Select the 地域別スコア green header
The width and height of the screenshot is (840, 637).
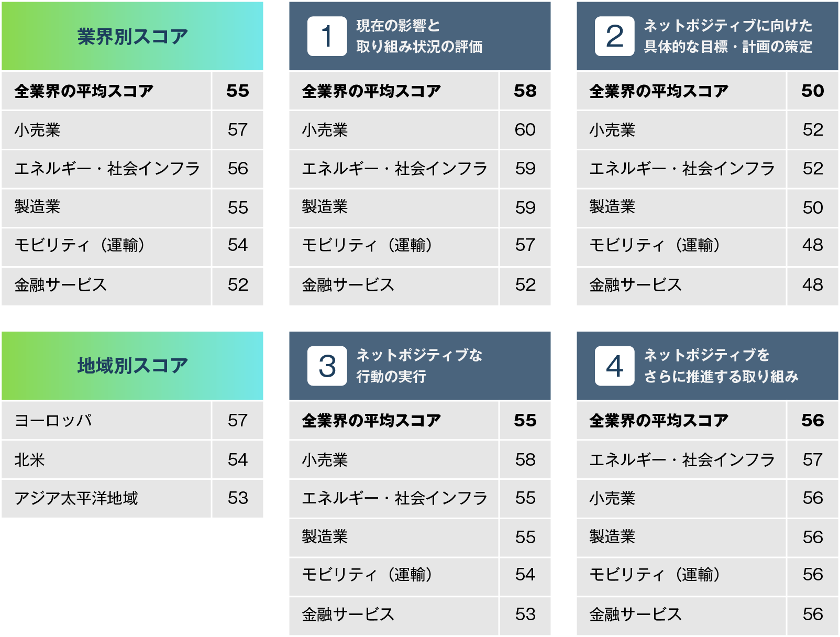click(132, 366)
